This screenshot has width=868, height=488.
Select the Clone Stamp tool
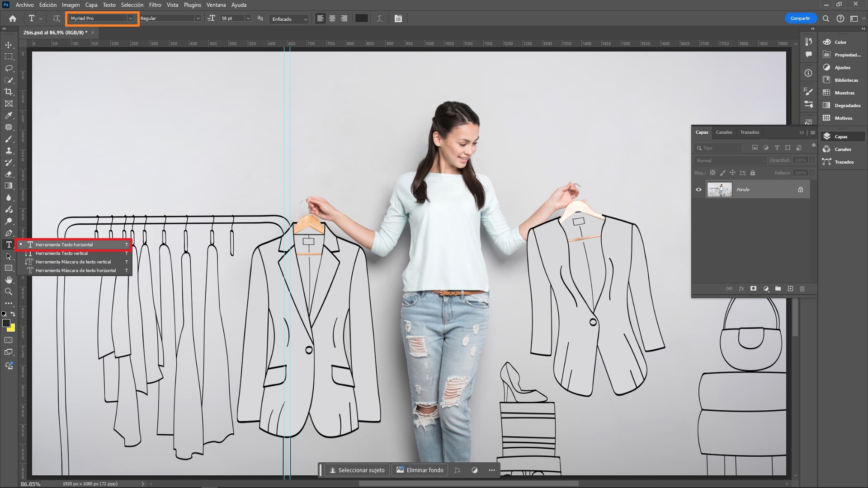(x=9, y=150)
